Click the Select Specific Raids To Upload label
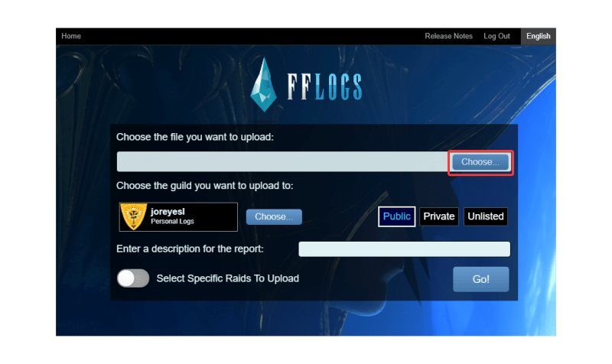612x364 pixels. pos(227,278)
